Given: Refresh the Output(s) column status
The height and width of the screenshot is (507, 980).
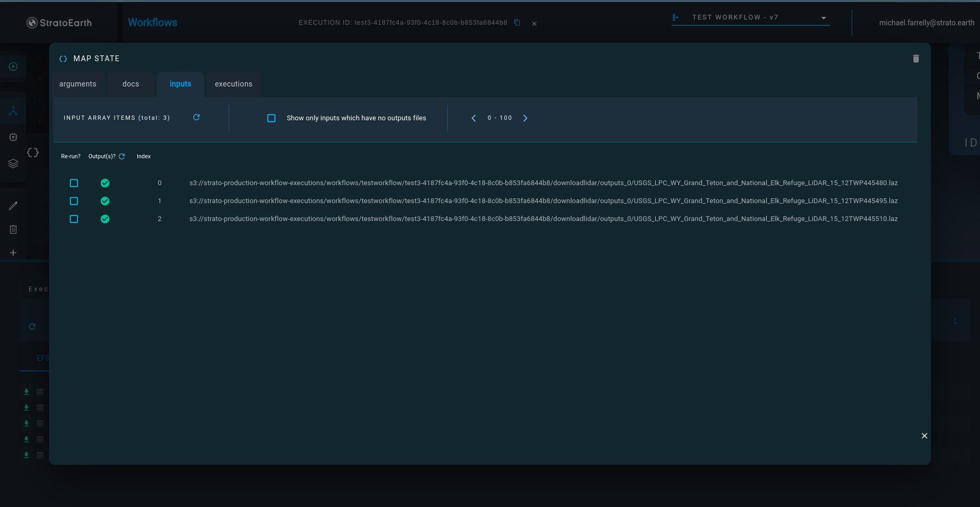Looking at the screenshot, I should (x=122, y=156).
